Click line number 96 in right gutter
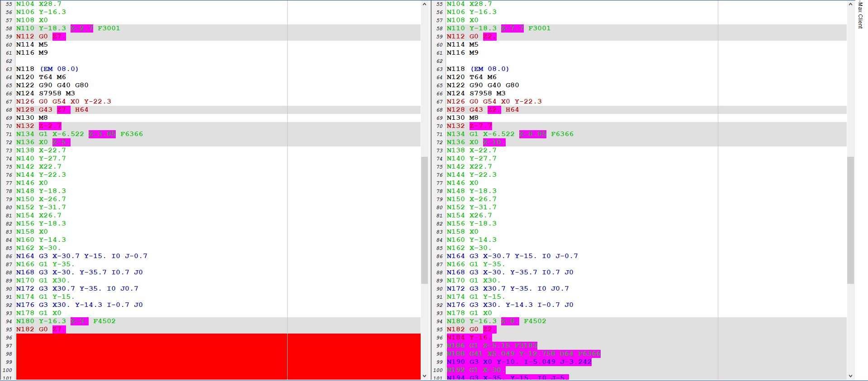 click(439, 338)
